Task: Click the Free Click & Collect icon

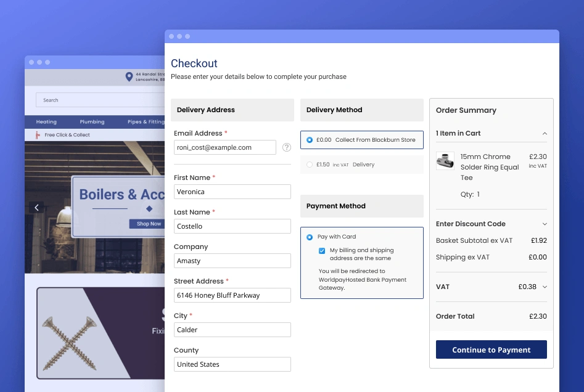Action: (38, 135)
